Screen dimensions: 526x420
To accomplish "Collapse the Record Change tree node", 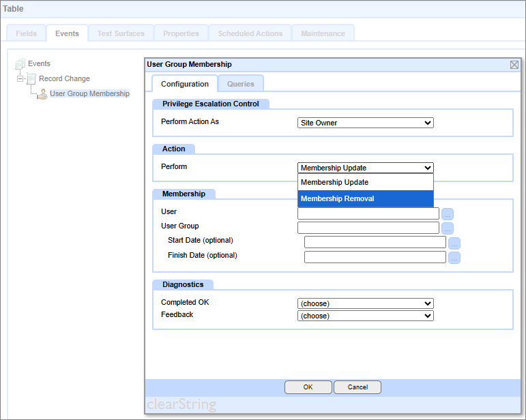I will (x=20, y=79).
